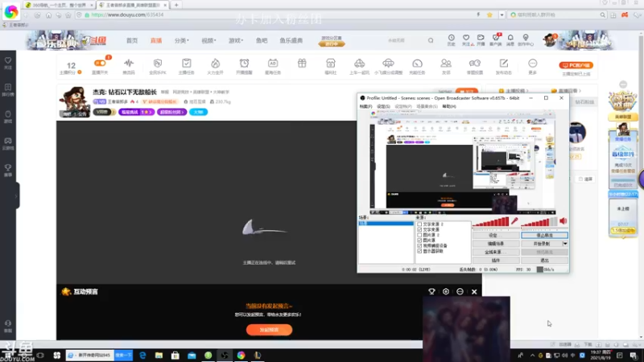This screenshot has width=644, height=362.
Task: Open the UFO-shaped 小飞碟 icon
Action: click(x=388, y=64)
